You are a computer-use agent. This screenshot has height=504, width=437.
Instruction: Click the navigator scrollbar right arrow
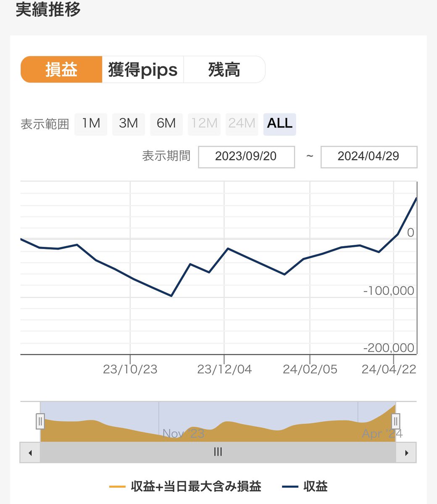pos(406,453)
